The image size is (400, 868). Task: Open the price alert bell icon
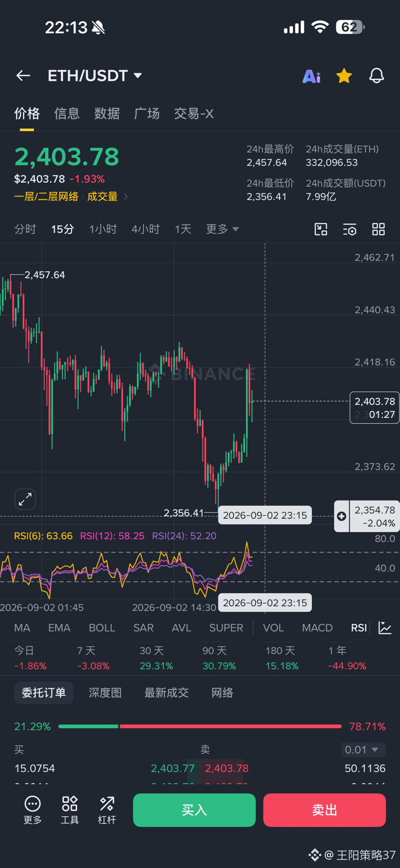[x=377, y=75]
